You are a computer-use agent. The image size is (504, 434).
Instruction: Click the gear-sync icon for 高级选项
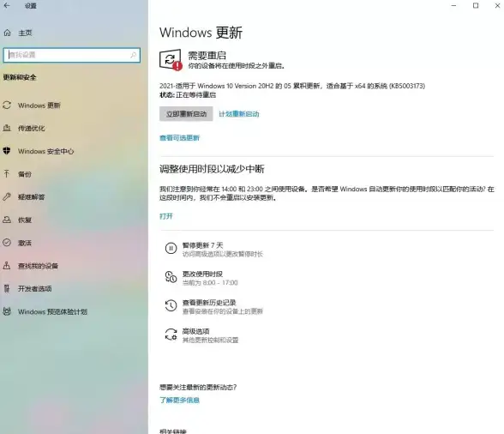pos(171,335)
